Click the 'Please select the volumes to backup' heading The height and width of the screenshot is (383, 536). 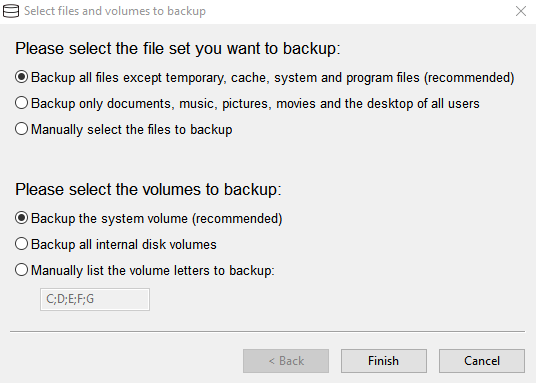coord(148,189)
